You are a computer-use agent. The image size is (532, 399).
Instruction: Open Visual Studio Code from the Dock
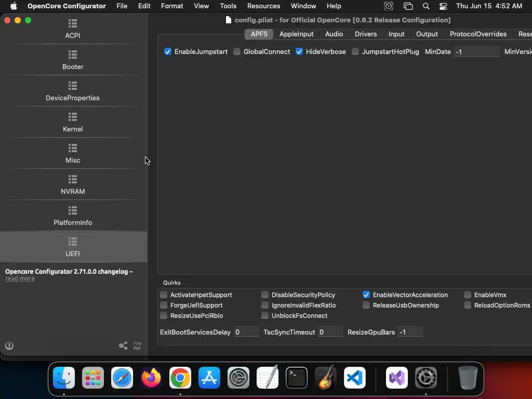point(355,378)
